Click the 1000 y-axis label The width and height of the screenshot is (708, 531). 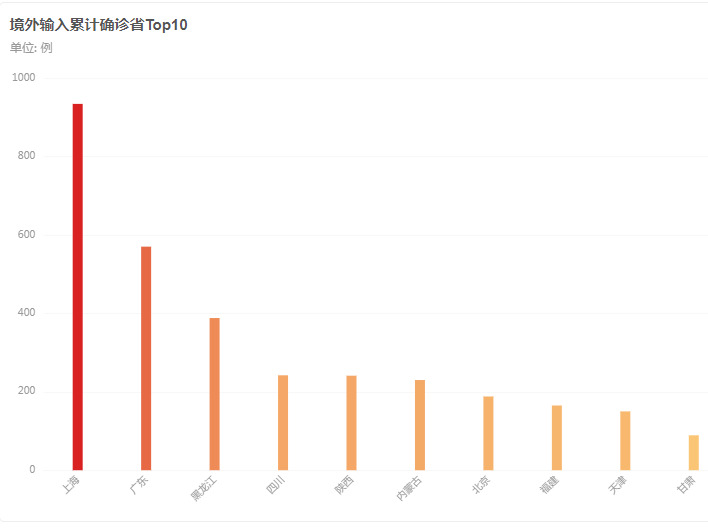23,78
